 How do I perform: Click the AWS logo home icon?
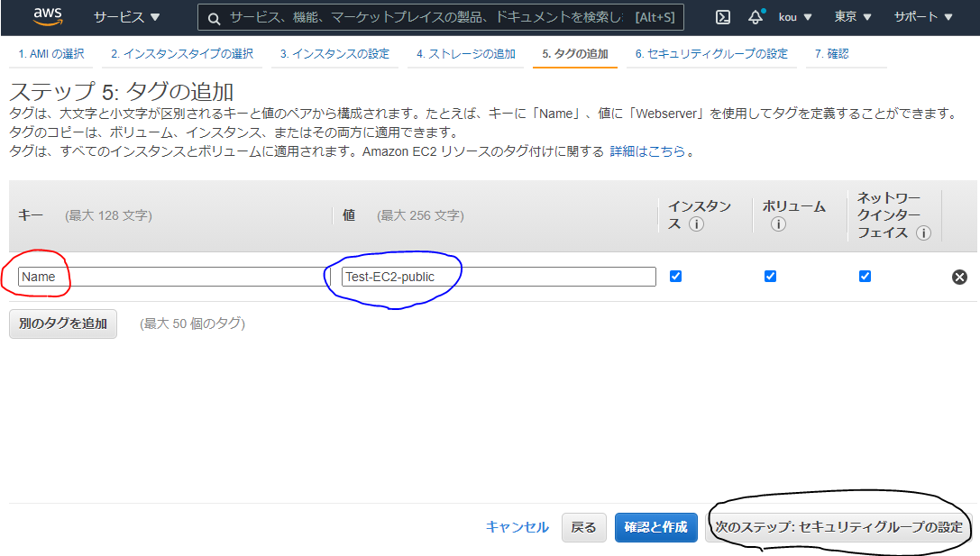48,17
